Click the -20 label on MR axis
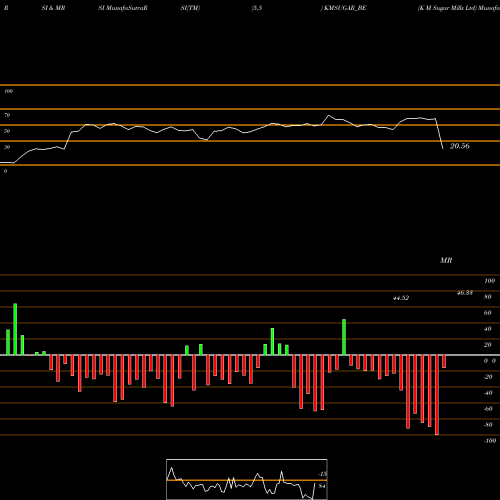The width and height of the screenshot is (500, 500). click(488, 377)
